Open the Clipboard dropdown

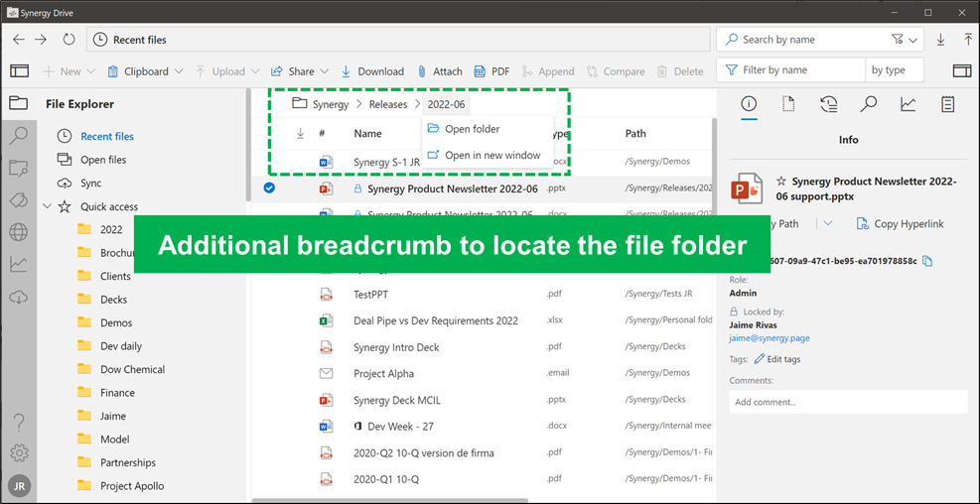tap(145, 71)
